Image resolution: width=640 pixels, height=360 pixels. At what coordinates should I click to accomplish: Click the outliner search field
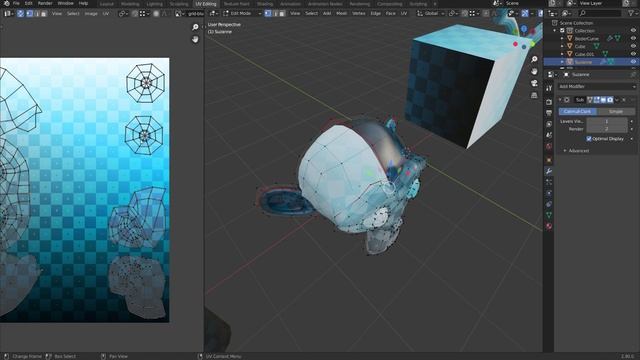pyautogui.click(x=600, y=13)
